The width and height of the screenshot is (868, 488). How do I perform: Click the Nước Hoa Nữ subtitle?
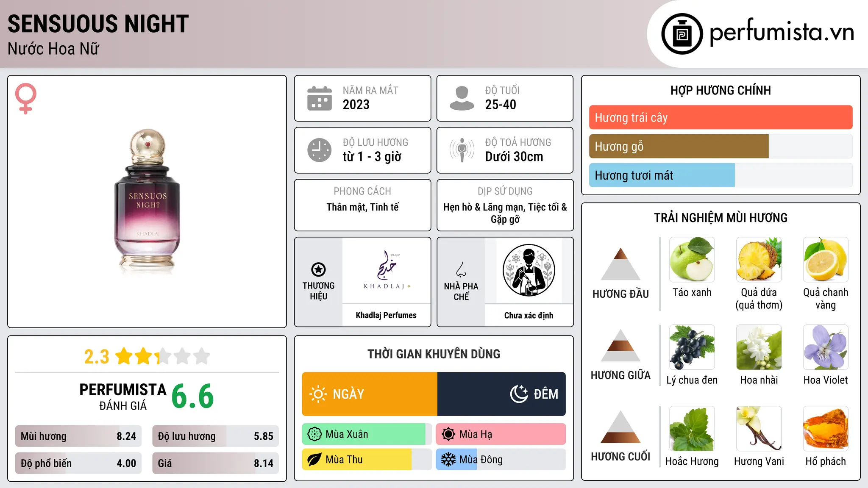[53, 49]
